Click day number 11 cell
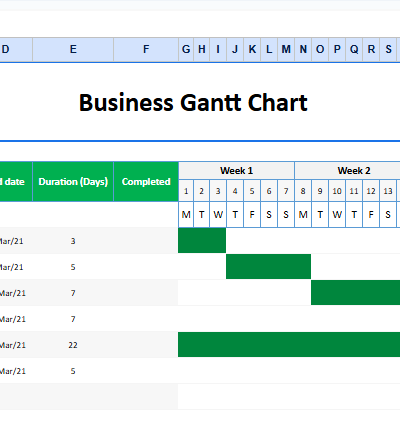The height and width of the screenshot is (434, 400). pyautogui.click(x=354, y=191)
